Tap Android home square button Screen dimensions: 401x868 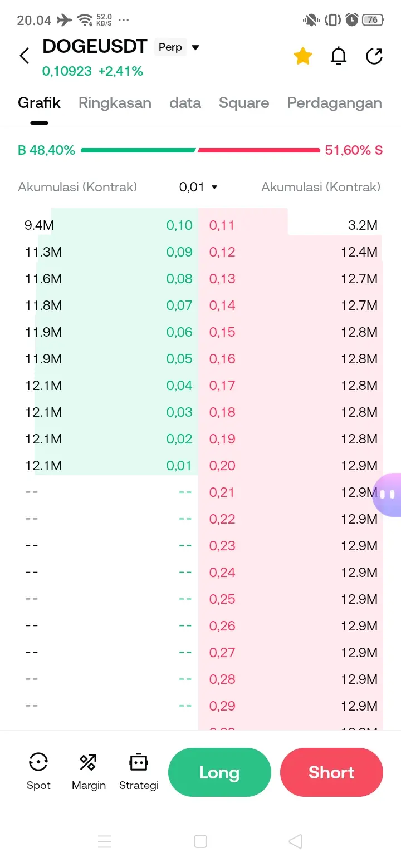click(x=200, y=841)
